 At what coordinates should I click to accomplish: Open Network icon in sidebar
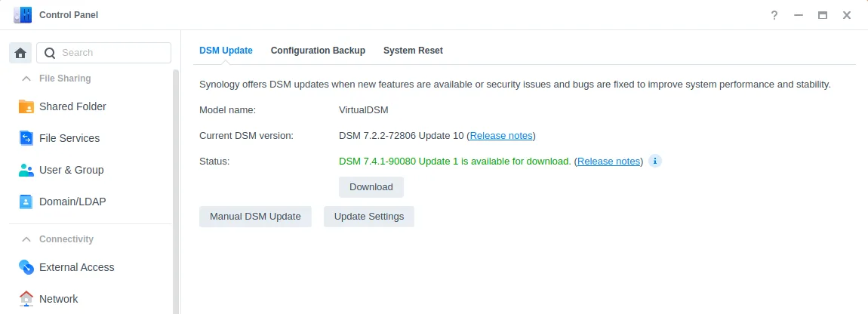coord(26,299)
